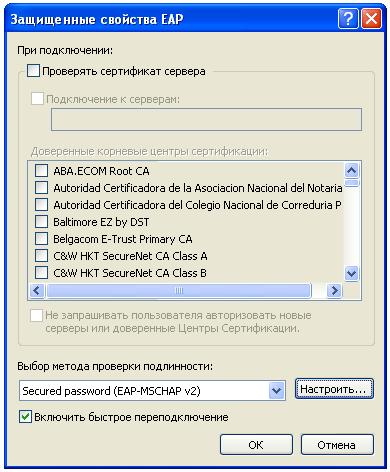Click the list scroll up arrow

pyautogui.click(x=352, y=171)
